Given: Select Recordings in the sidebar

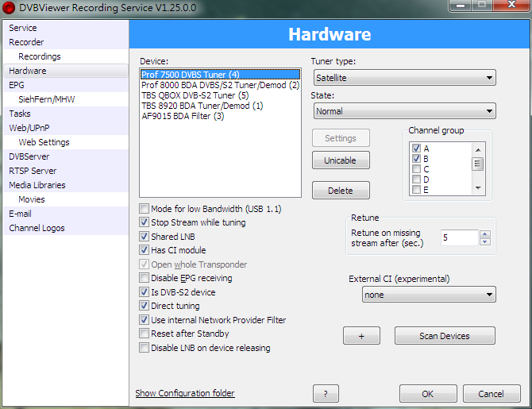Looking at the screenshot, I should point(66,56).
